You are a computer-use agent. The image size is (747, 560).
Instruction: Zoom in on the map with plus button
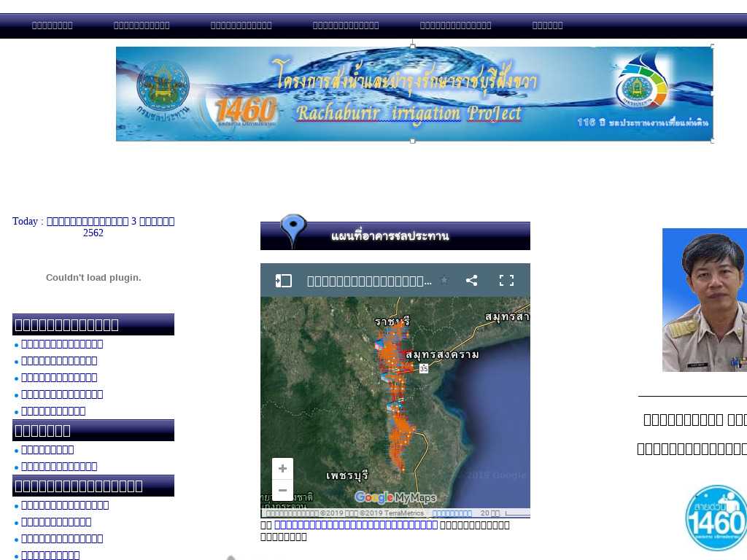(x=282, y=469)
